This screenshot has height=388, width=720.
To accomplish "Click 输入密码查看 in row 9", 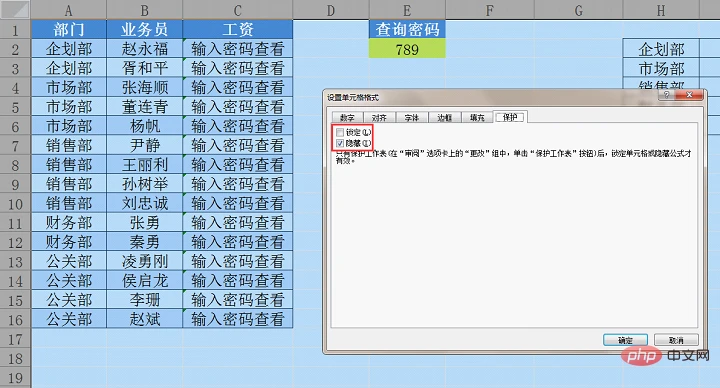I will [x=237, y=184].
